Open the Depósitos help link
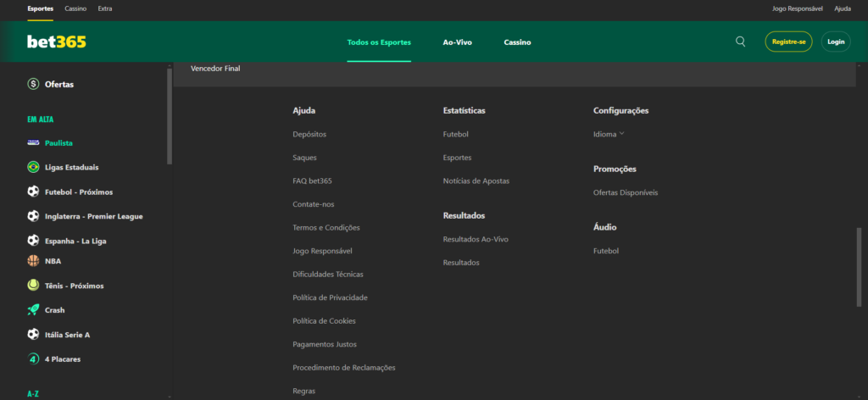The image size is (868, 400). (x=309, y=134)
